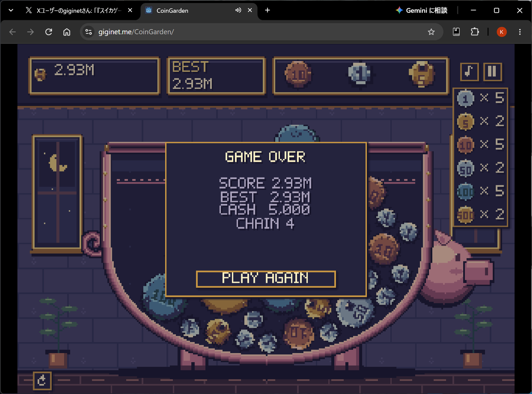Click the address bar URL giginet.me/CoinGarden/

136,32
